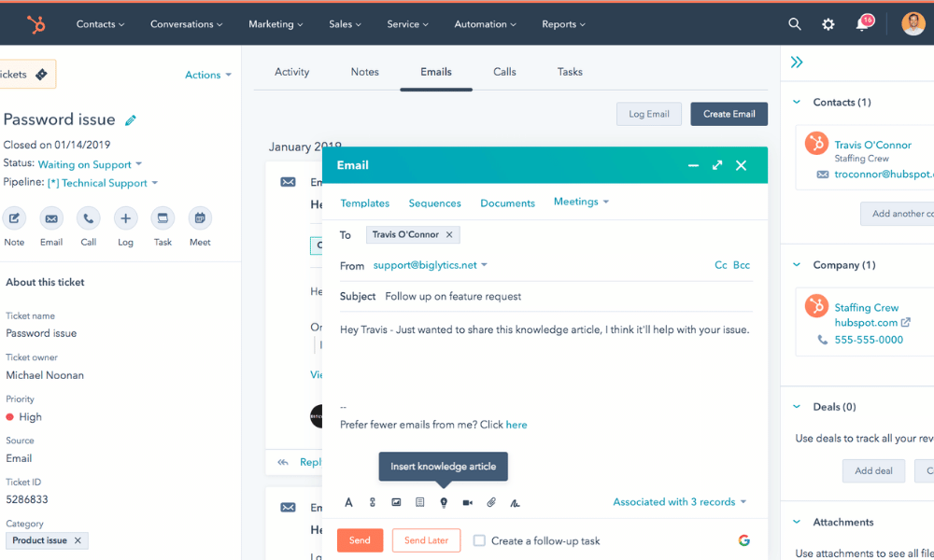Open the search magnifier in top bar
The height and width of the screenshot is (560, 934).
(x=795, y=24)
